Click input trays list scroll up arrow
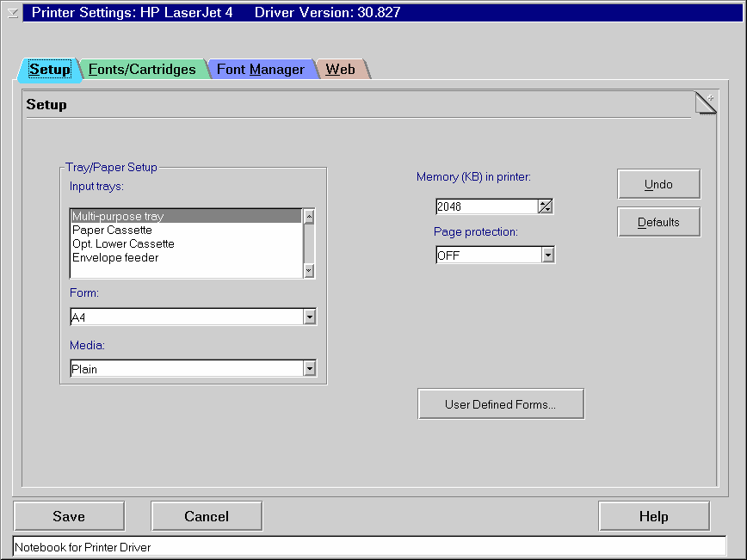 point(309,217)
